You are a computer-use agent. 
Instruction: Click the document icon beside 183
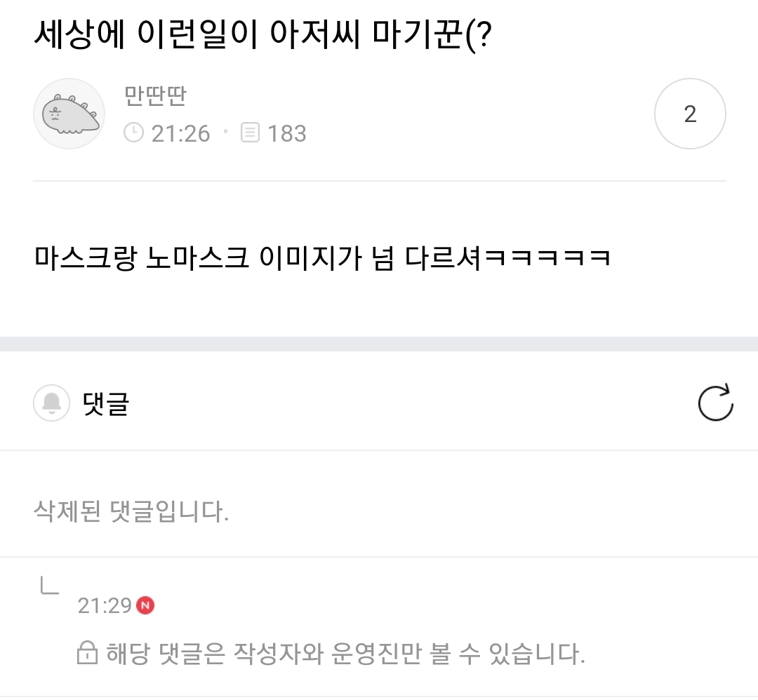pos(250,133)
